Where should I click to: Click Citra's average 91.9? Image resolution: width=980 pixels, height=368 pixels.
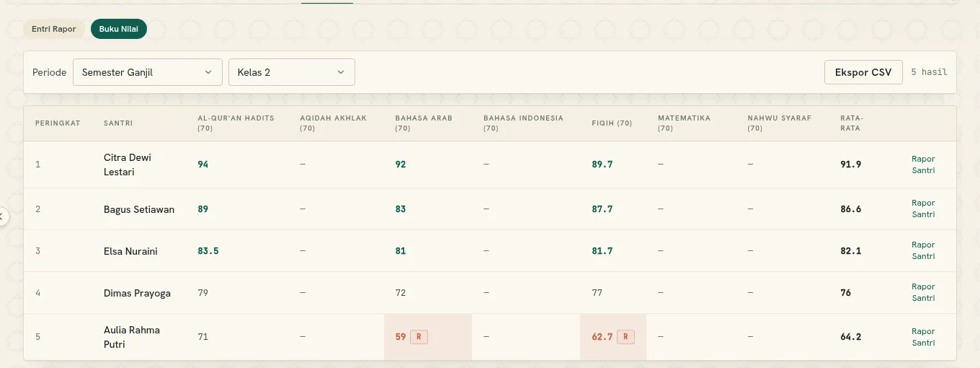(851, 165)
